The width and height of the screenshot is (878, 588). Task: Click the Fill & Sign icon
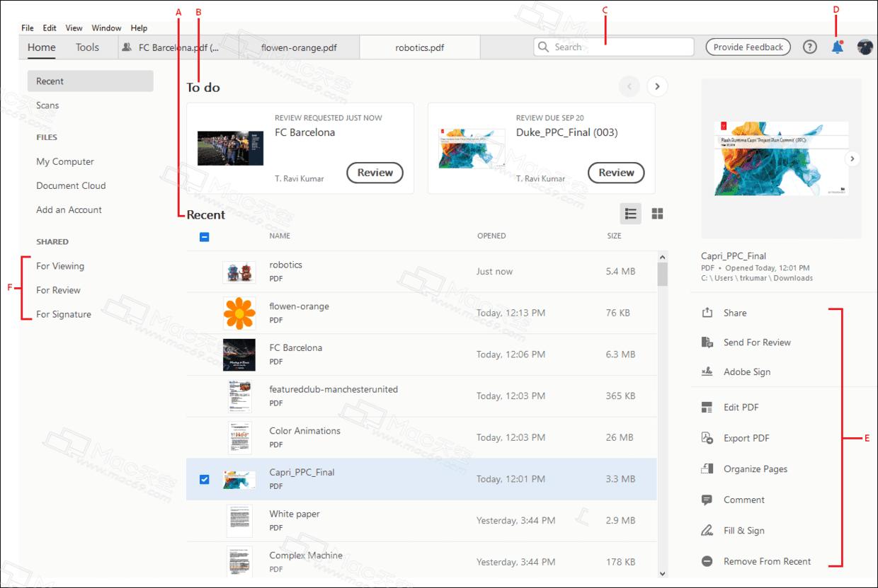pyautogui.click(x=706, y=530)
